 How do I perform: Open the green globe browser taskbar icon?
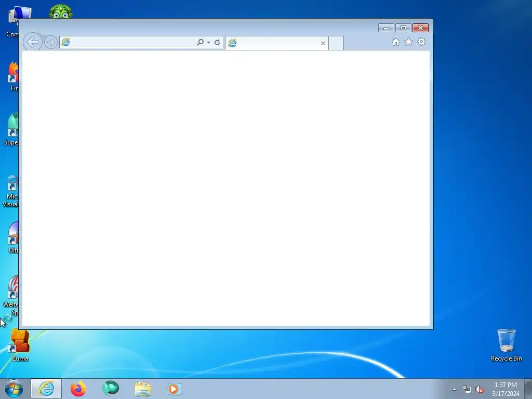(111, 389)
